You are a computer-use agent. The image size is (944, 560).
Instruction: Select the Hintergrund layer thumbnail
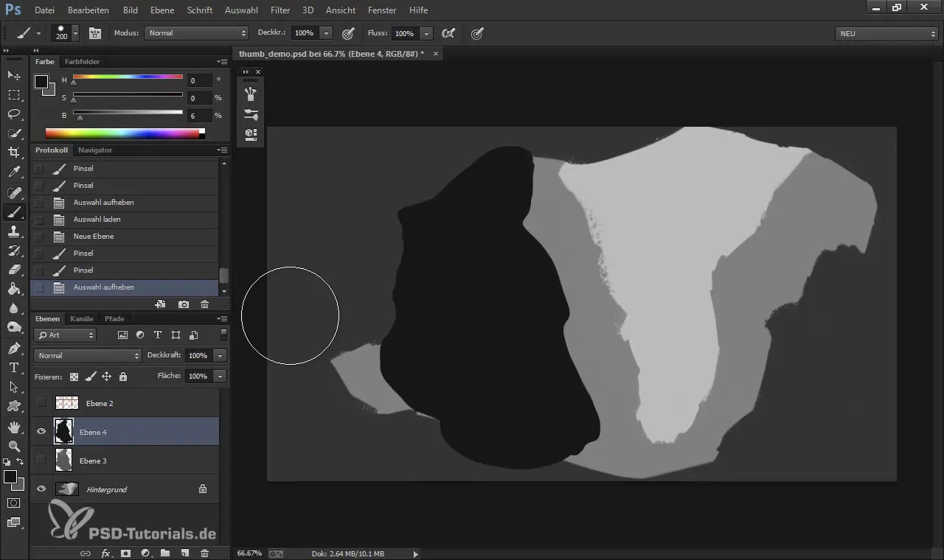click(66, 489)
